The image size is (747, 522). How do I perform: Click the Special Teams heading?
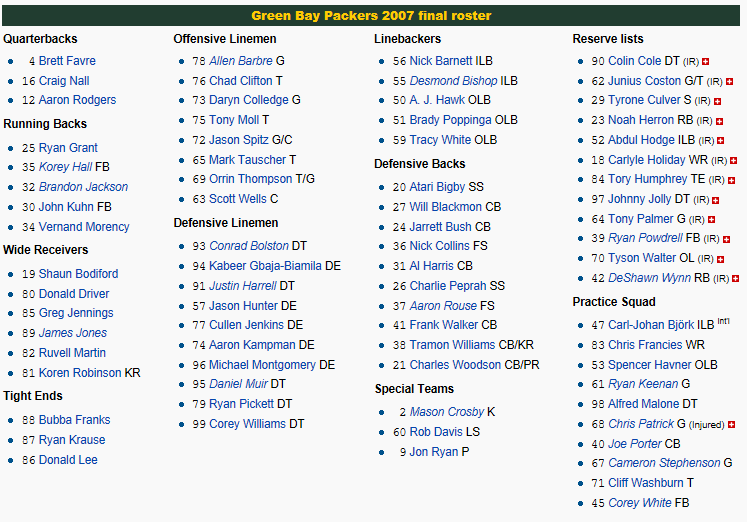[x=414, y=389]
